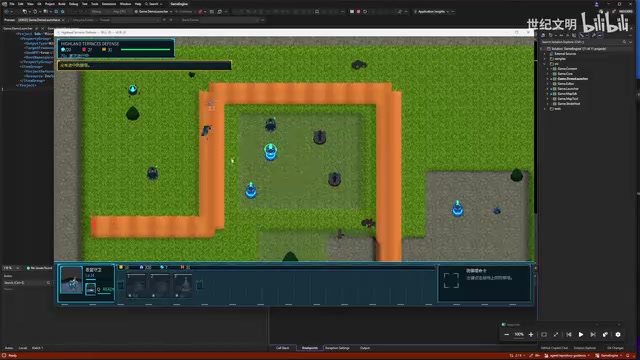Select the Game.DemoLauncher project in tree

point(572,78)
